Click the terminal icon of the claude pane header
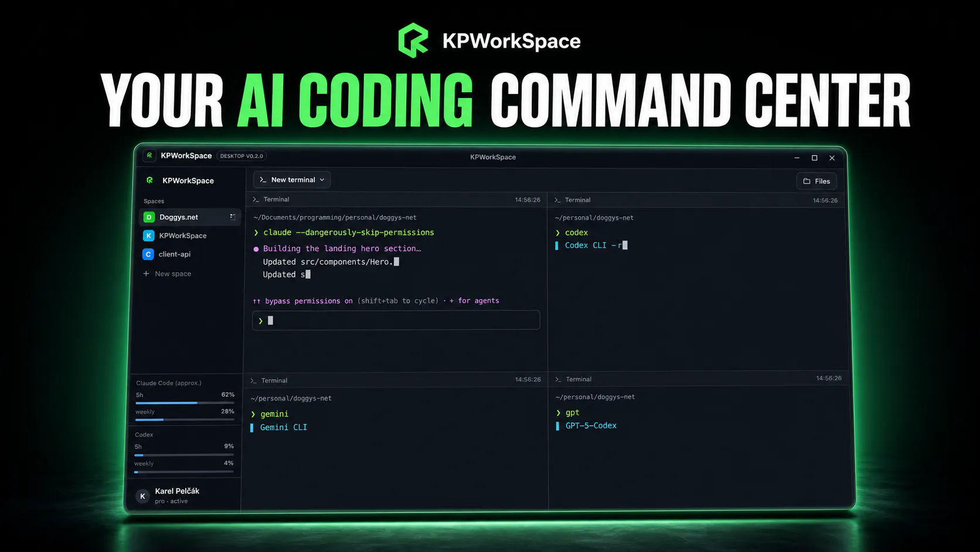 pos(256,199)
